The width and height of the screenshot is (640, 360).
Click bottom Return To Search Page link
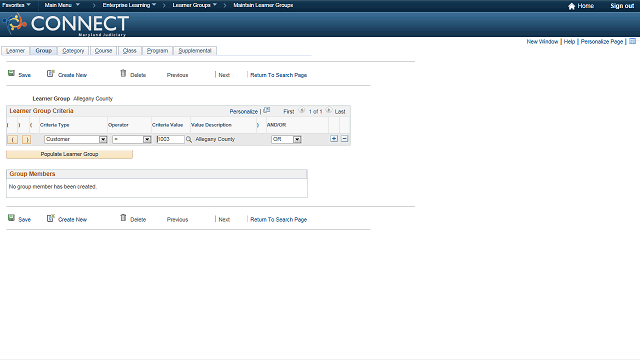(278, 220)
